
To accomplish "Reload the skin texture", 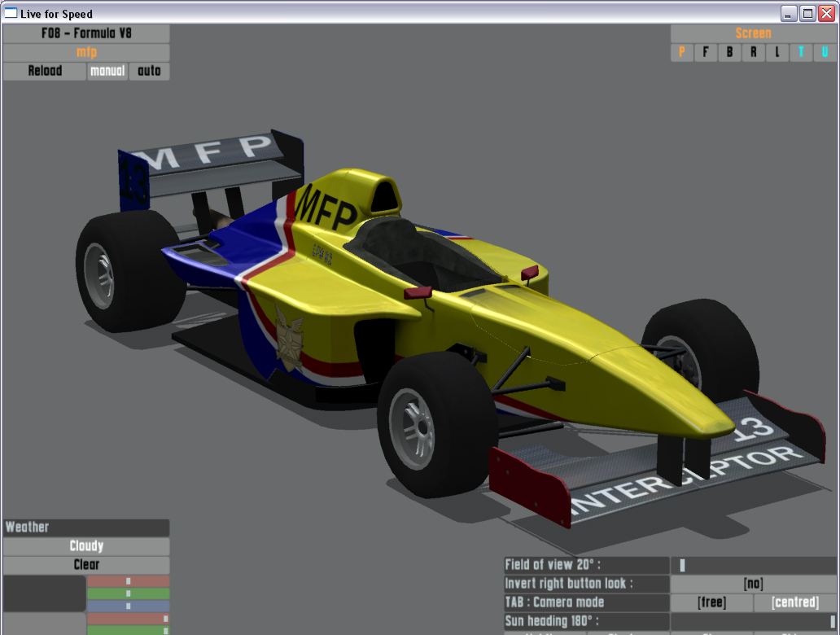I will [x=45, y=71].
